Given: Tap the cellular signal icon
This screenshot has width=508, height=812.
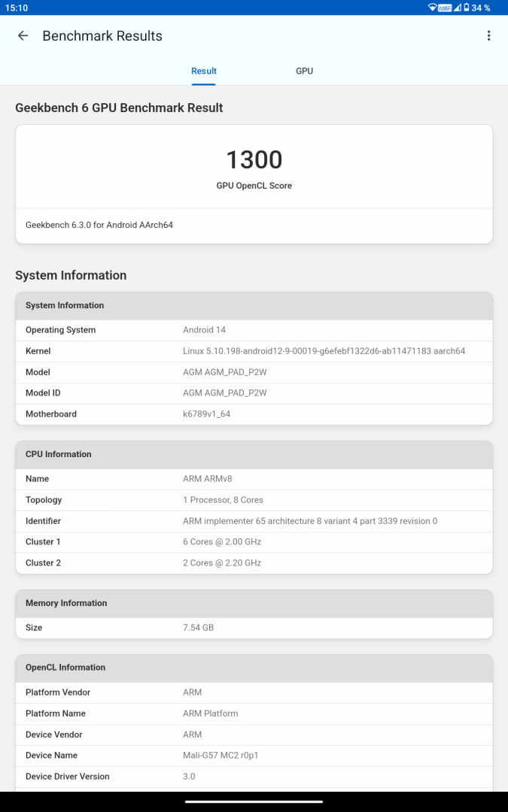Looking at the screenshot, I should [x=458, y=8].
